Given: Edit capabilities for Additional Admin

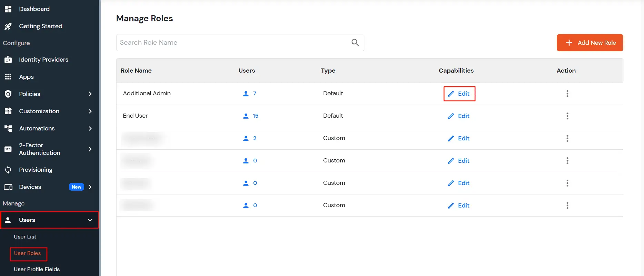Looking at the screenshot, I should 459,94.
